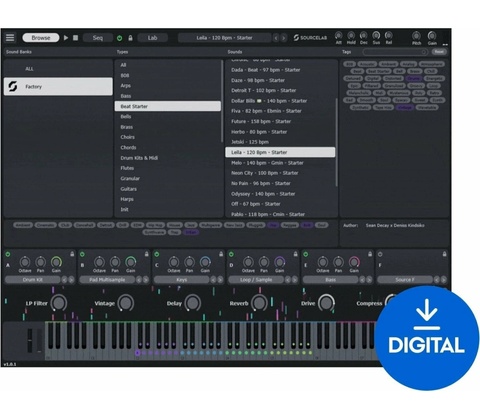
Task: Start playback with the play button
Action: pos(66,38)
